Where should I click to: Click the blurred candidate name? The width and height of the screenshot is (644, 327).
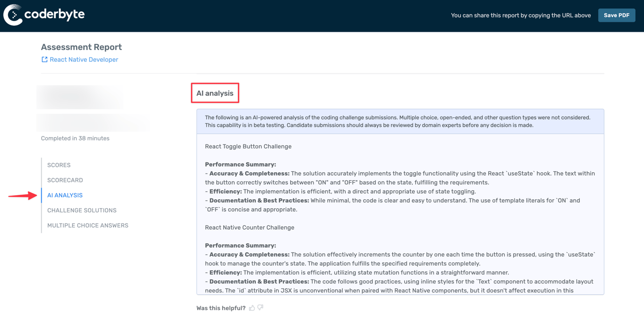click(x=80, y=97)
